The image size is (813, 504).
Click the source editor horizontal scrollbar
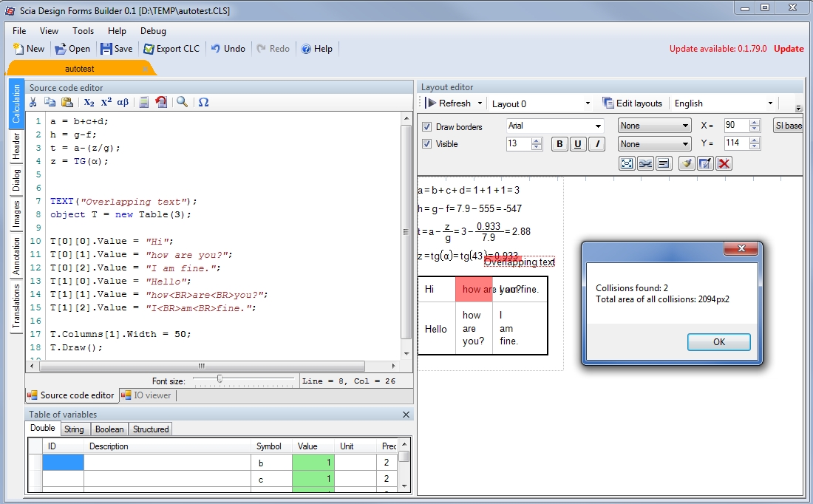click(x=202, y=366)
